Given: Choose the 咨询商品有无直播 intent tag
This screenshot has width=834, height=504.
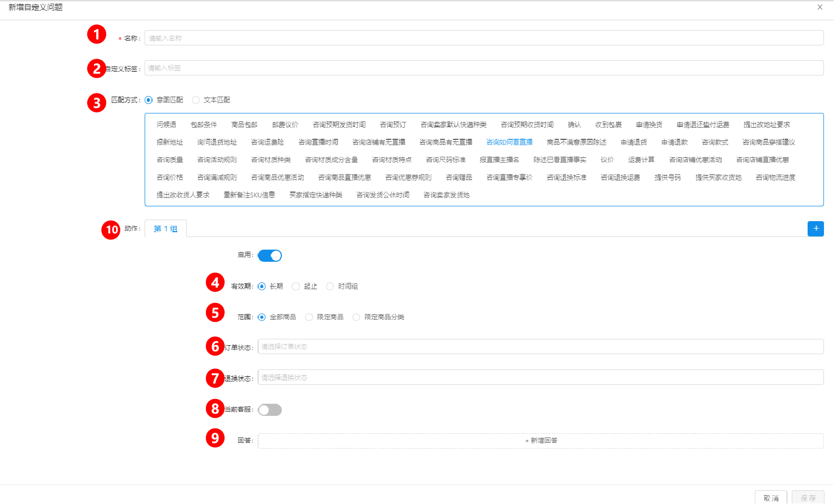Looking at the screenshot, I should [x=446, y=142].
